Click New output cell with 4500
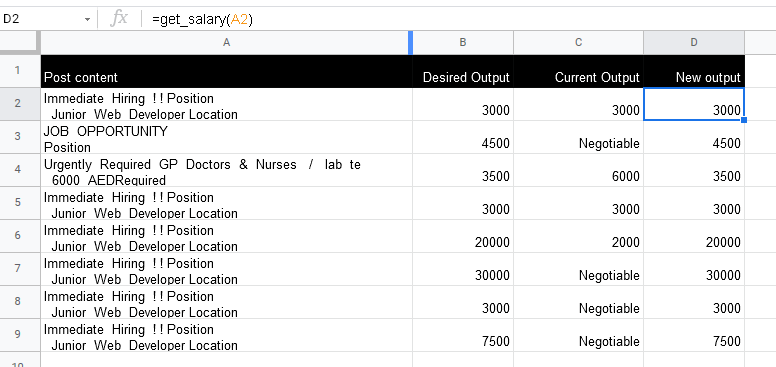Image resolution: width=776 pixels, height=367 pixels. click(694, 137)
